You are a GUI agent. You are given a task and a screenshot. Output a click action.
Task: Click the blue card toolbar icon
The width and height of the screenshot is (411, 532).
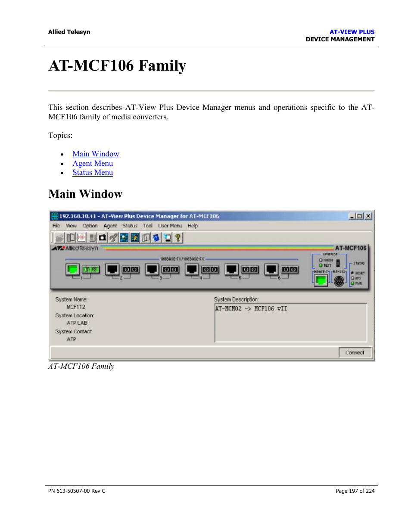click(156, 237)
